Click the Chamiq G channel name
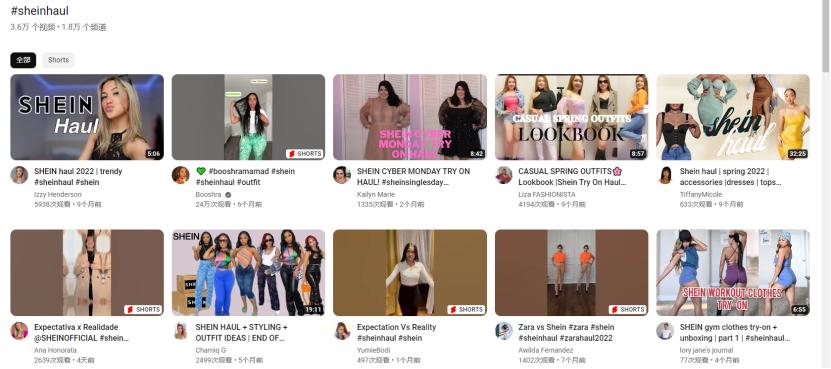The width and height of the screenshot is (831, 369). pos(210,350)
